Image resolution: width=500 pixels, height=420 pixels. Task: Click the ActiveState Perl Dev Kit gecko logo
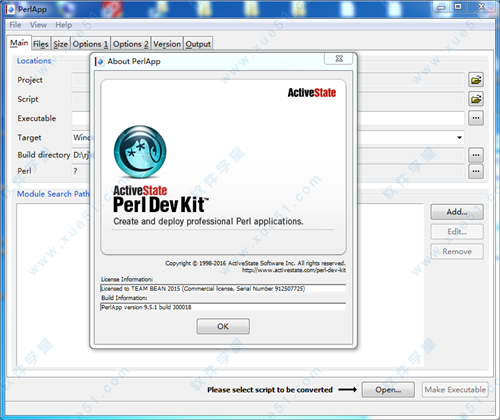pos(140,152)
